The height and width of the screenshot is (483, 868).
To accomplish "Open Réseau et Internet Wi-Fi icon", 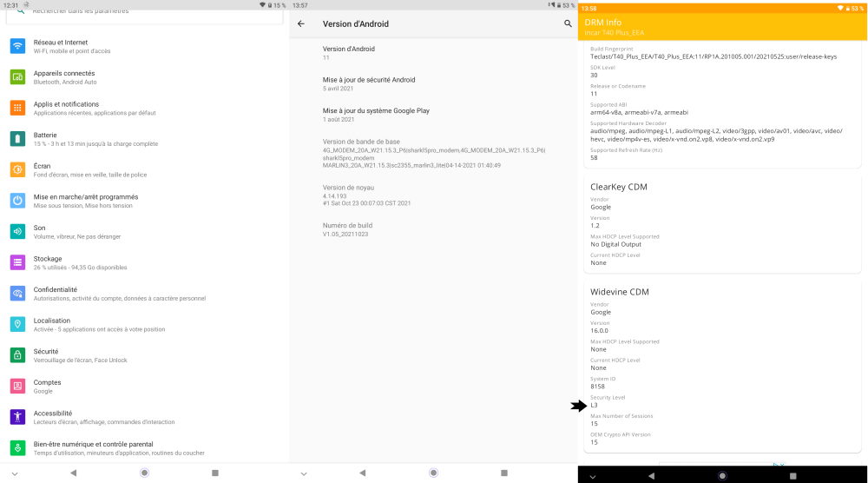I will (17, 46).
